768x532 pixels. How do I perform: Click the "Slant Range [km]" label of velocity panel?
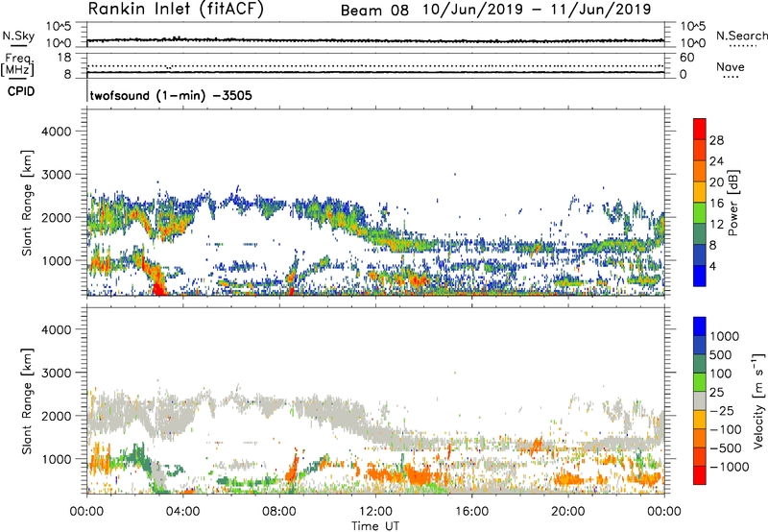(x=27, y=401)
